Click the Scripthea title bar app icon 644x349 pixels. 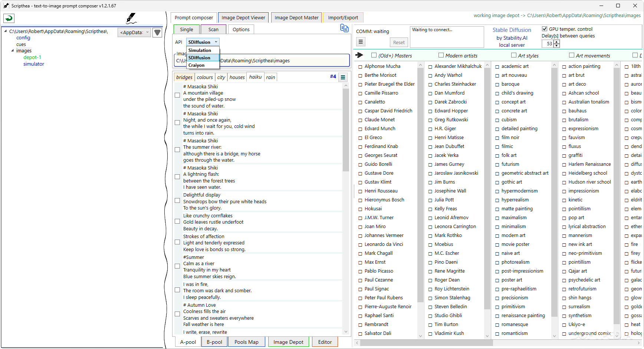tap(6, 6)
